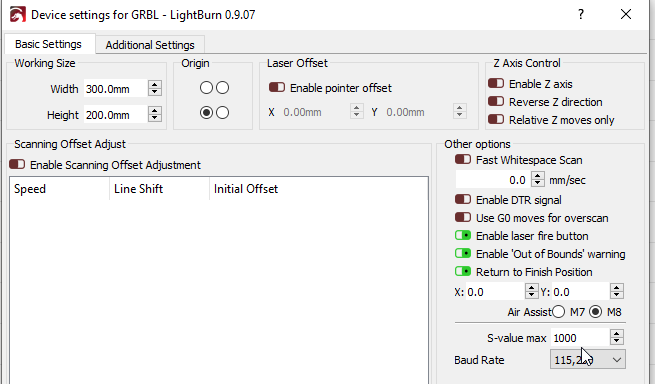Viewport: 655px width, 384px height.
Task: Click the Width stepper arrows
Action: (x=155, y=88)
